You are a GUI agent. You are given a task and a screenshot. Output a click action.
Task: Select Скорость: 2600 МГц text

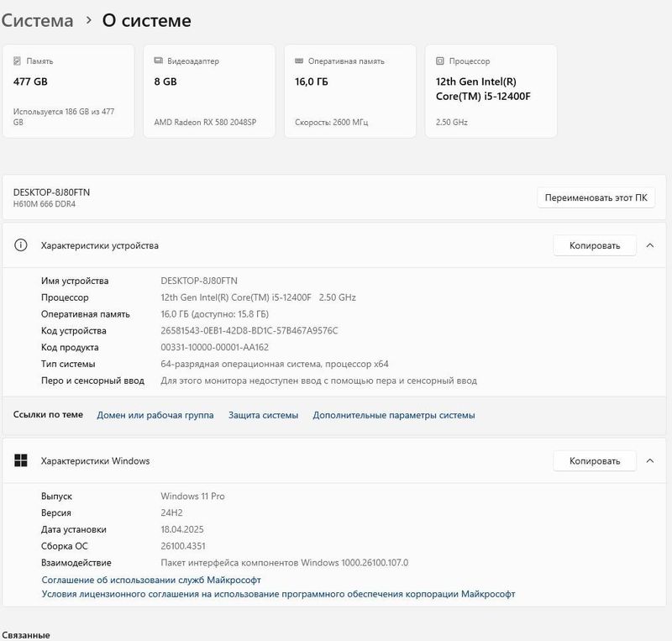click(331, 122)
